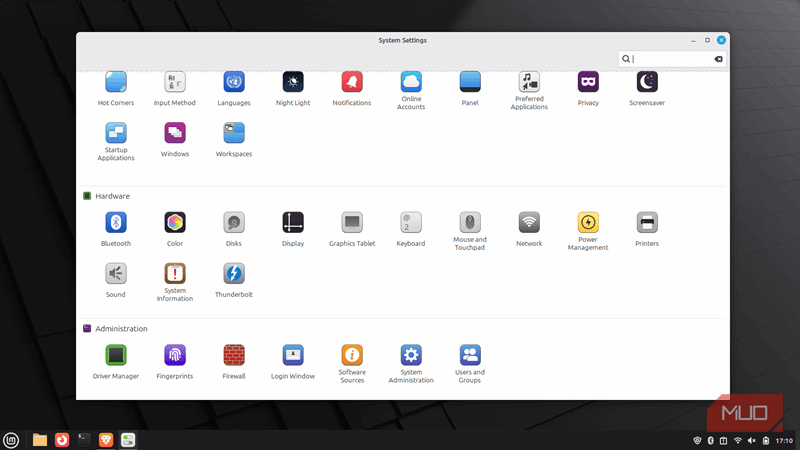Screen dimensions: 800x450
Task: Open Online Accounts settings
Action: [x=411, y=82]
